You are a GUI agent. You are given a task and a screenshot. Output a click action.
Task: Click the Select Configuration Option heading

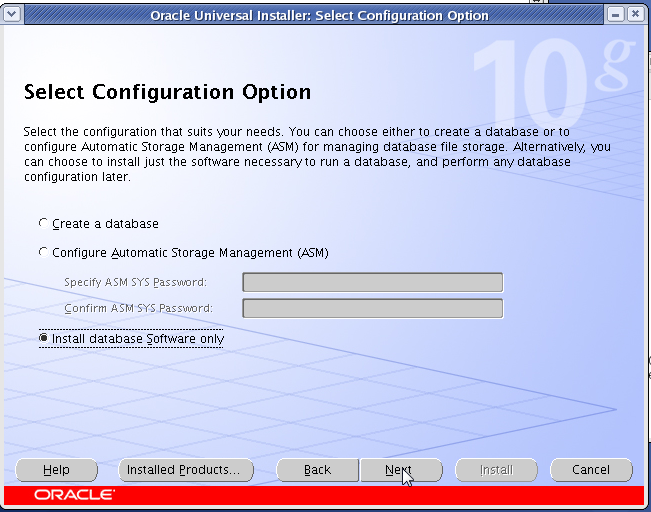tap(167, 92)
